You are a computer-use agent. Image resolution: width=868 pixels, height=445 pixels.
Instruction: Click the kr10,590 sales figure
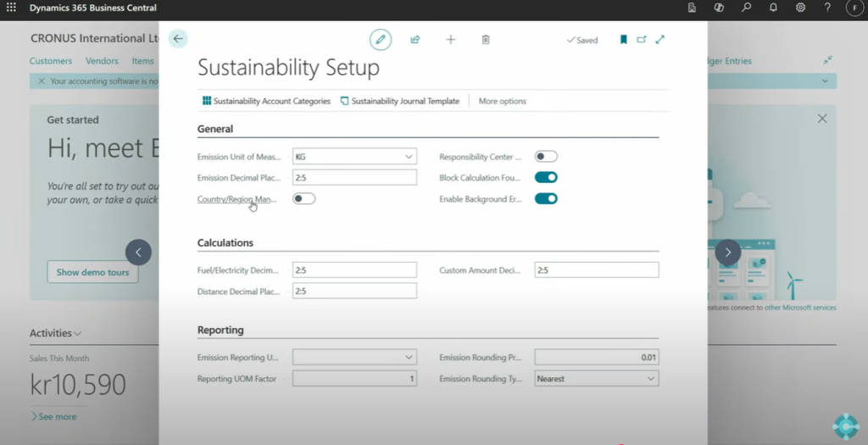pyautogui.click(x=78, y=384)
